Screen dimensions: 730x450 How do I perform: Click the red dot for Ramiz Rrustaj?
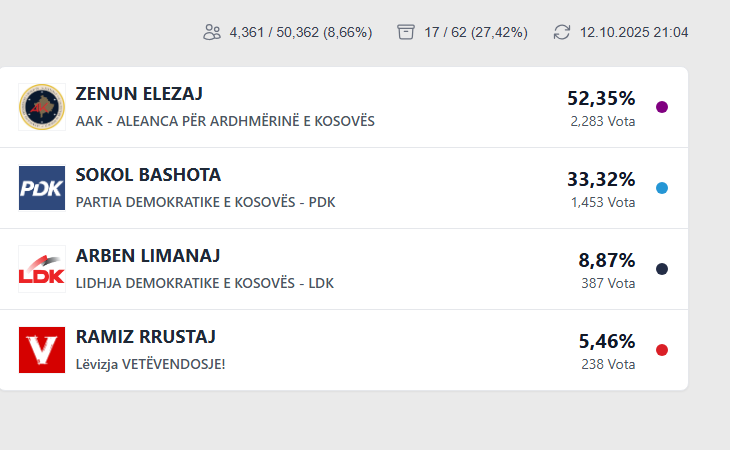[x=662, y=350]
